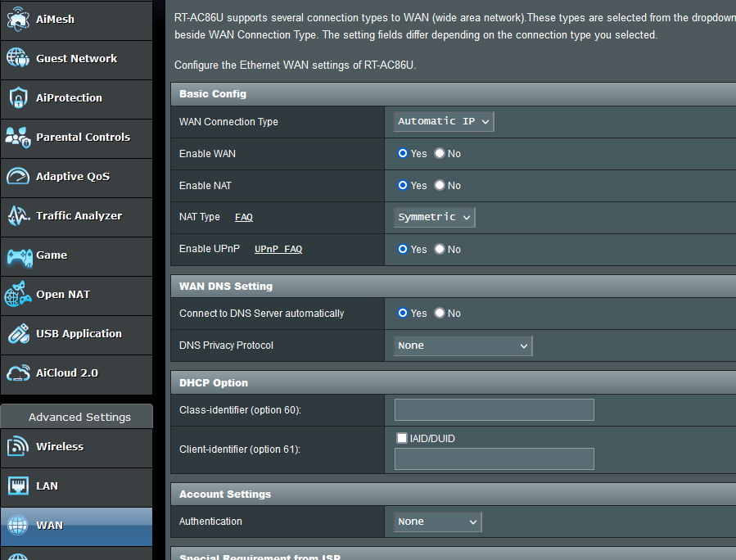Open Wireless advanced settings
The width and height of the screenshot is (736, 560).
tap(76, 448)
